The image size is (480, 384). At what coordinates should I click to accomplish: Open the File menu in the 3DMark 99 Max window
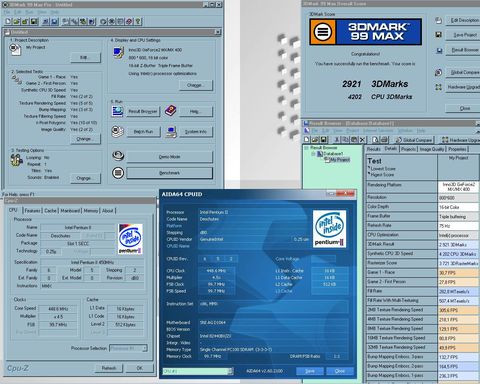(7, 12)
